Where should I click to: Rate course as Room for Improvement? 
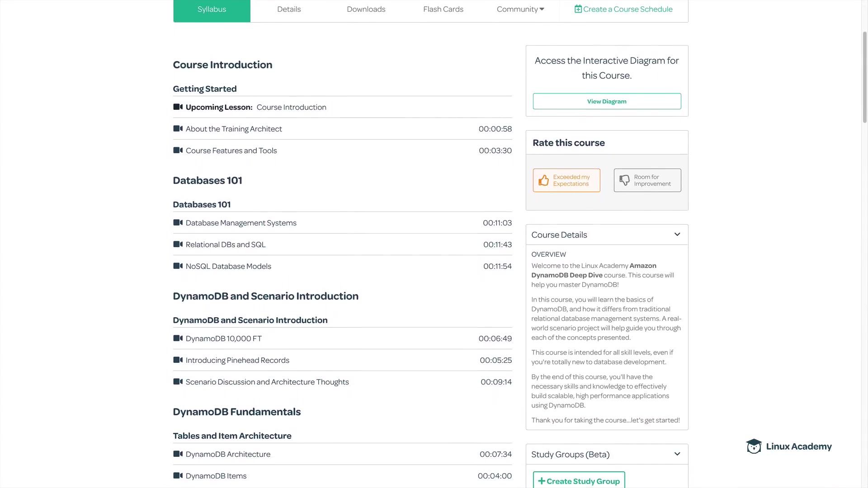point(647,180)
